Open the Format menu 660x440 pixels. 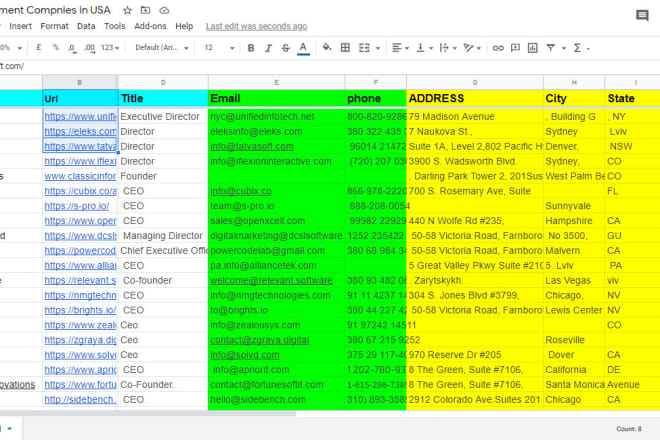[x=54, y=26]
